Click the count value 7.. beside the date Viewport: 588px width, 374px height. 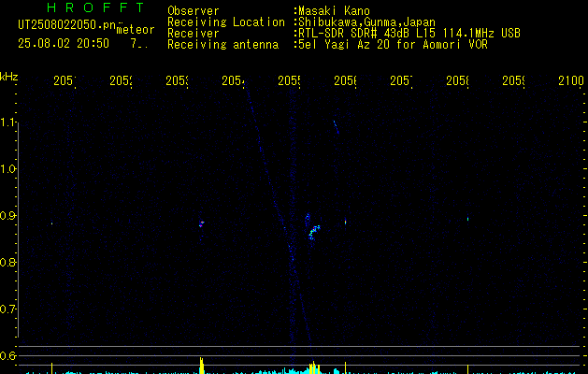point(139,43)
